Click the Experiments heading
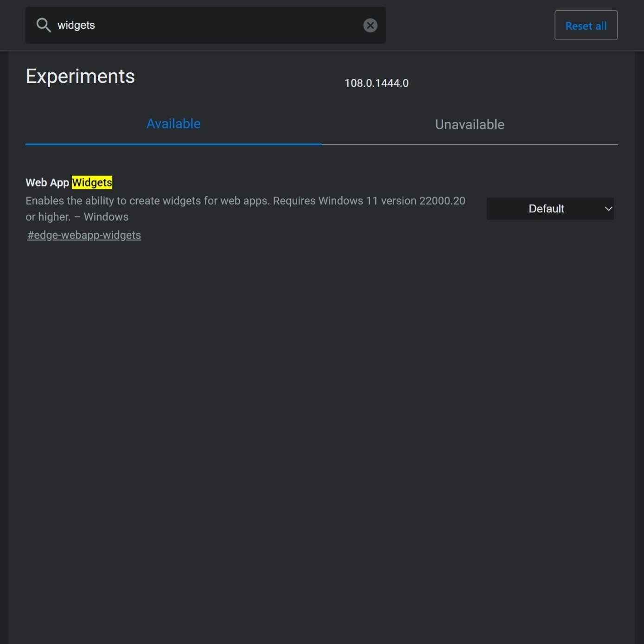644x644 pixels. pos(80,77)
